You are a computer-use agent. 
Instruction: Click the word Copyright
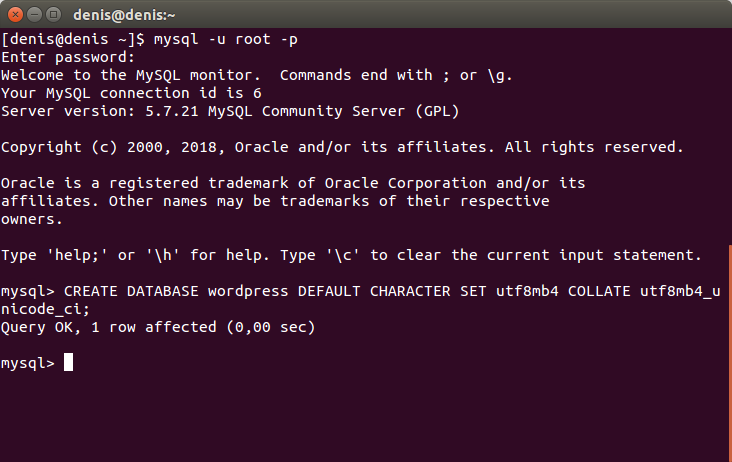(41, 147)
